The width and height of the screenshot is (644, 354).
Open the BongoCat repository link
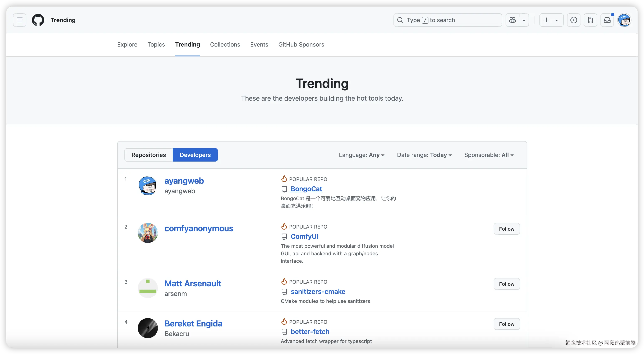(x=306, y=189)
